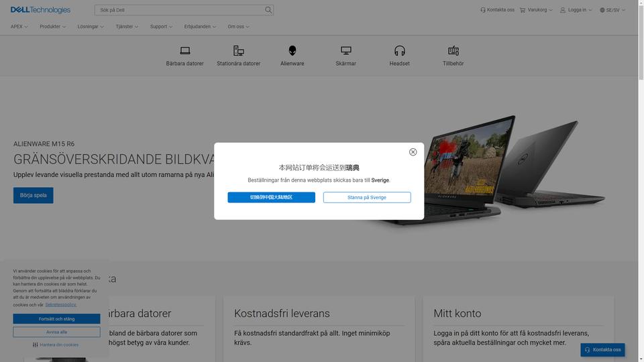Click 'Fortsätt och stäng' cookie button
Screen dimensions: 644x362
[x=56, y=319]
